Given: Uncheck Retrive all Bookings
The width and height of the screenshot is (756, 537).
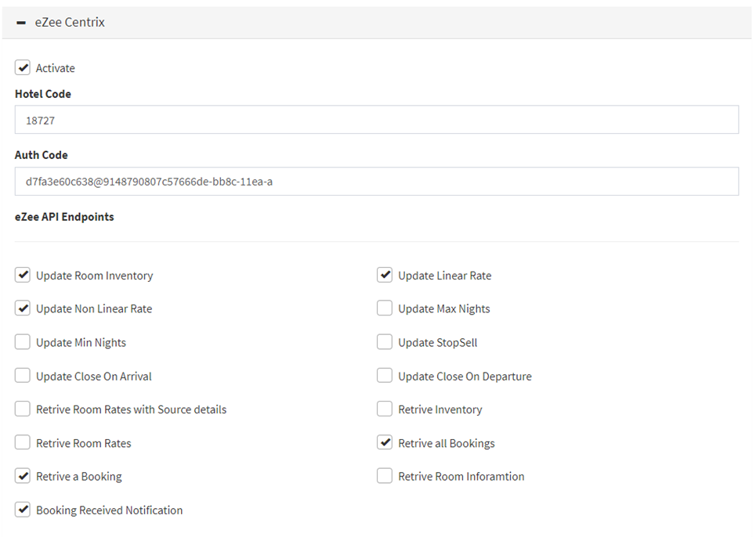Looking at the screenshot, I should pyautogui.click(x=385, y=442).
